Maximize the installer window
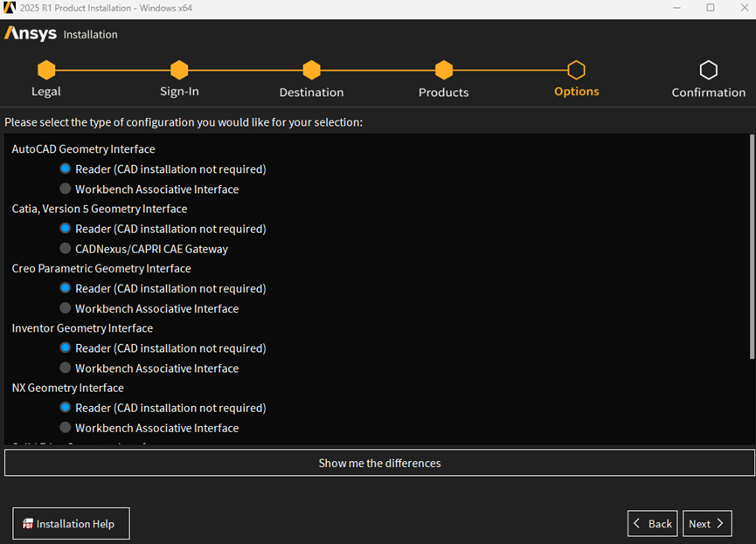 click(x=711, y=8)
